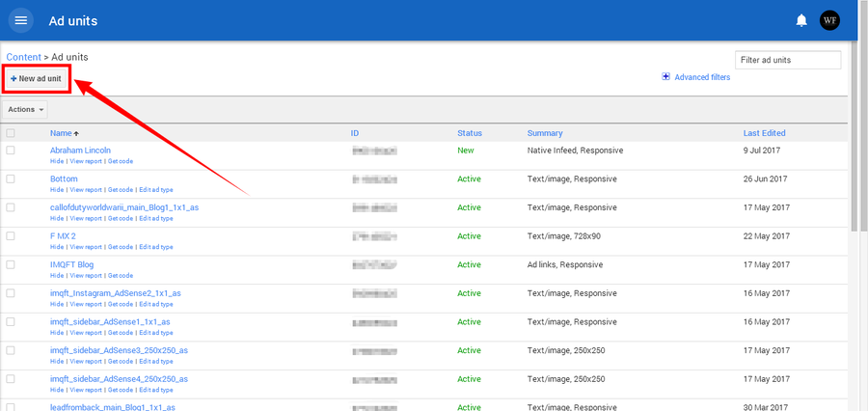Open the hamburger navigation menu
This screenshot has height=411, width=868.
coord(20,20)
